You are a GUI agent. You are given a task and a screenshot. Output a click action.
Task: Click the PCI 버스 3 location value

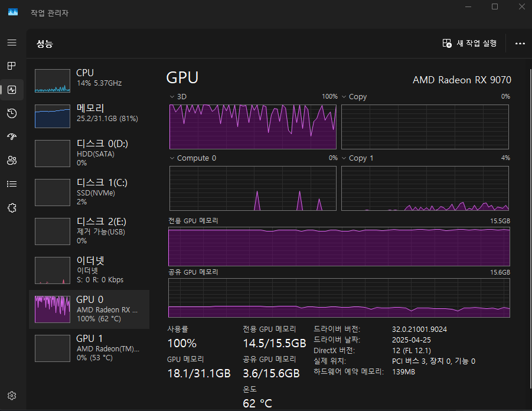coord(433,361)
